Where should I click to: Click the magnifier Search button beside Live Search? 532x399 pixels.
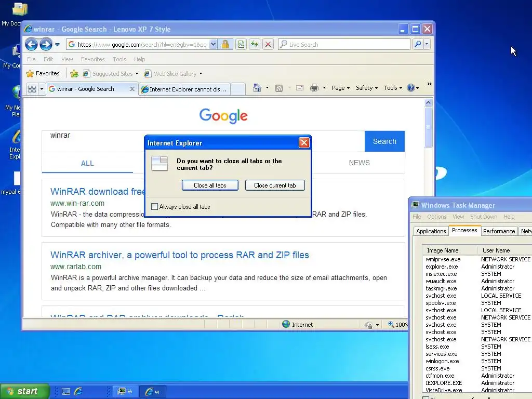pos(418,44)
